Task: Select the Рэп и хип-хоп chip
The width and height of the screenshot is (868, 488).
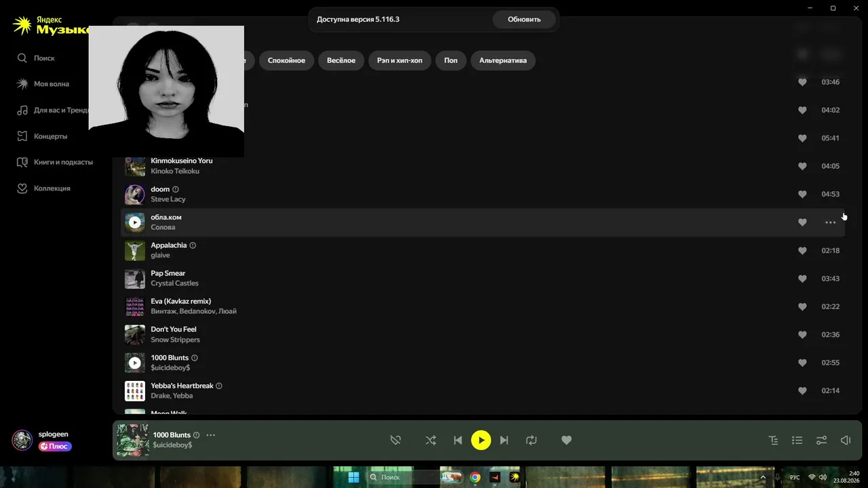Action: click(x=399, y=60)
